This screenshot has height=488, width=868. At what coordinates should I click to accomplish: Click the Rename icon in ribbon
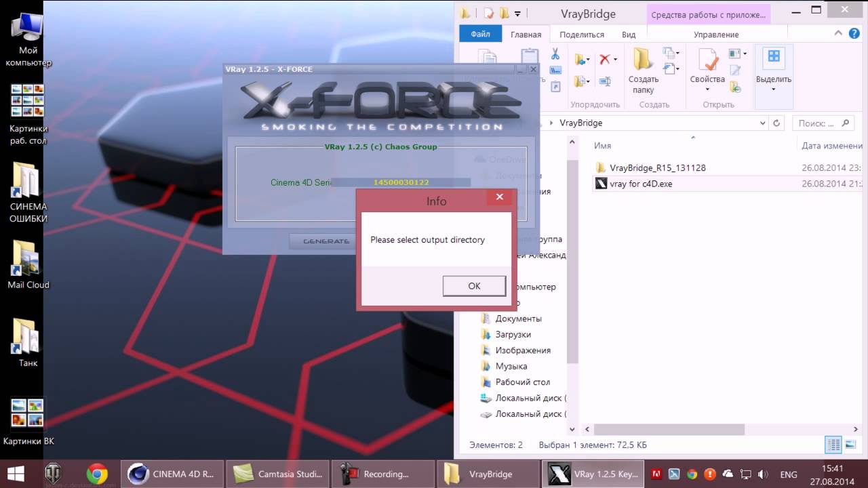tap(605, 81)
